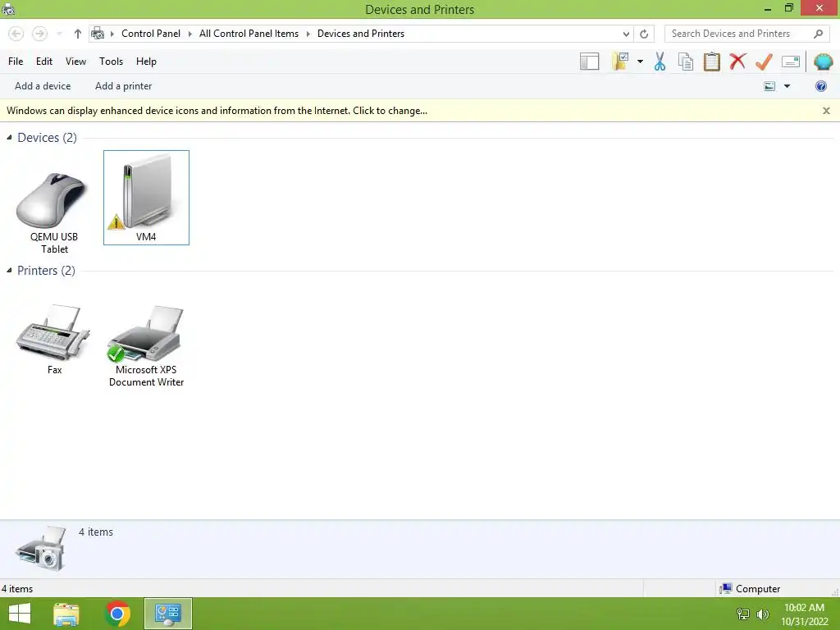Open recent locations dropdown next to forward
Viewport: 840px width, 630px height.
pos(59,34)
